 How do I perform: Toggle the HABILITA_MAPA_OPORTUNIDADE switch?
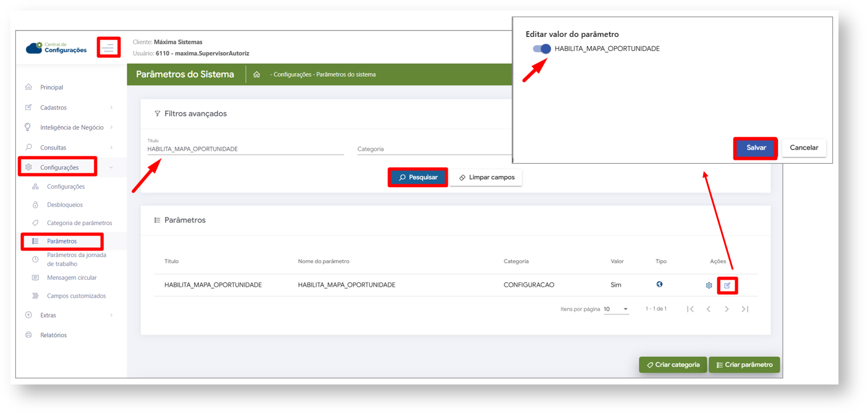(x=542, y=49)
